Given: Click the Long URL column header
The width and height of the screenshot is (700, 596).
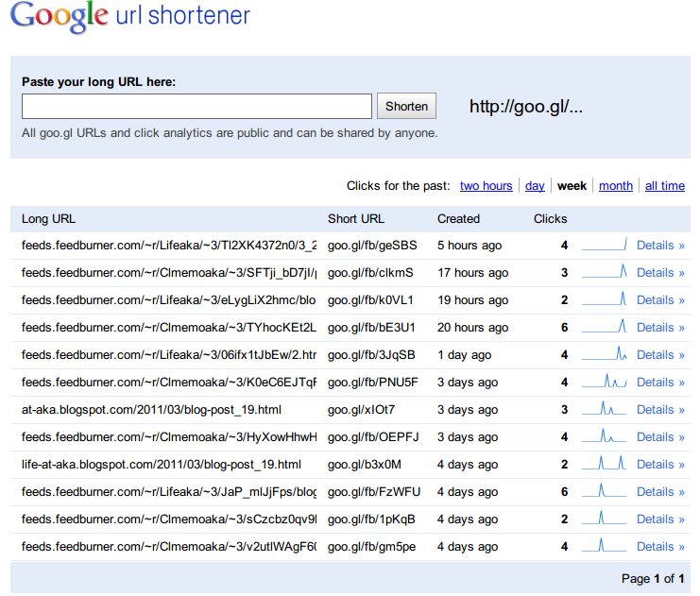Looking at the screenshot, I should click(x=49, y=219).
